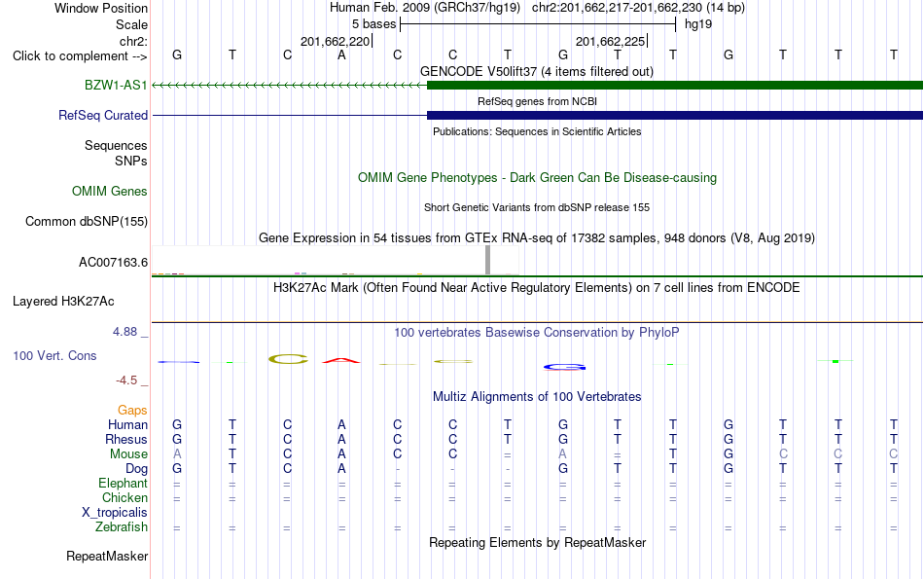The width and height of the screenshot is (924, 579).
Task: Click 'Repeating Elements by RepeatMasker' title
Action: 537,542
